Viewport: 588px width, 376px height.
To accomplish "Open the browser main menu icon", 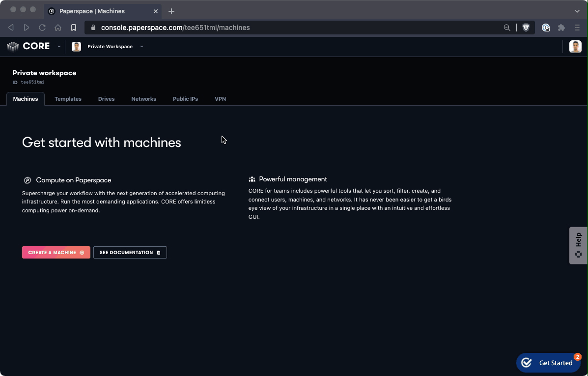I will (x=577, y=28).
